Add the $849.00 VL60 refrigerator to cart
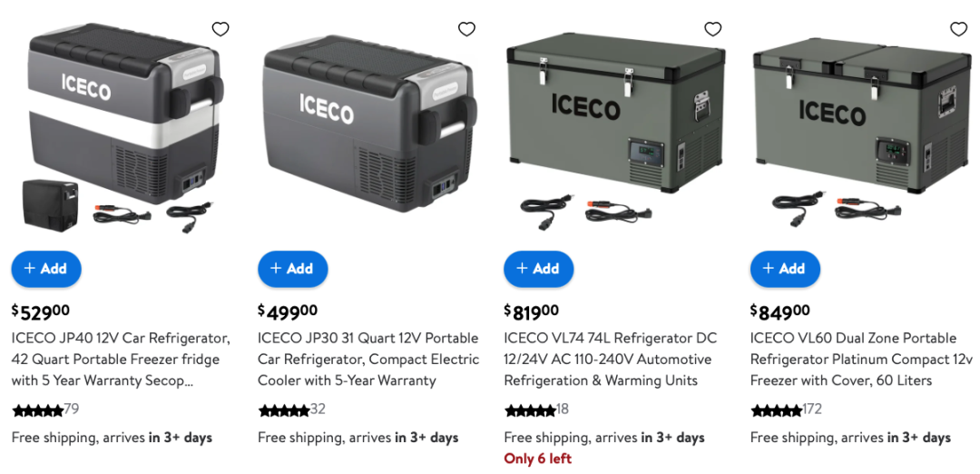The width and height of the screenshot is (980, 474). pyautogui.click(x=785, y=269)
